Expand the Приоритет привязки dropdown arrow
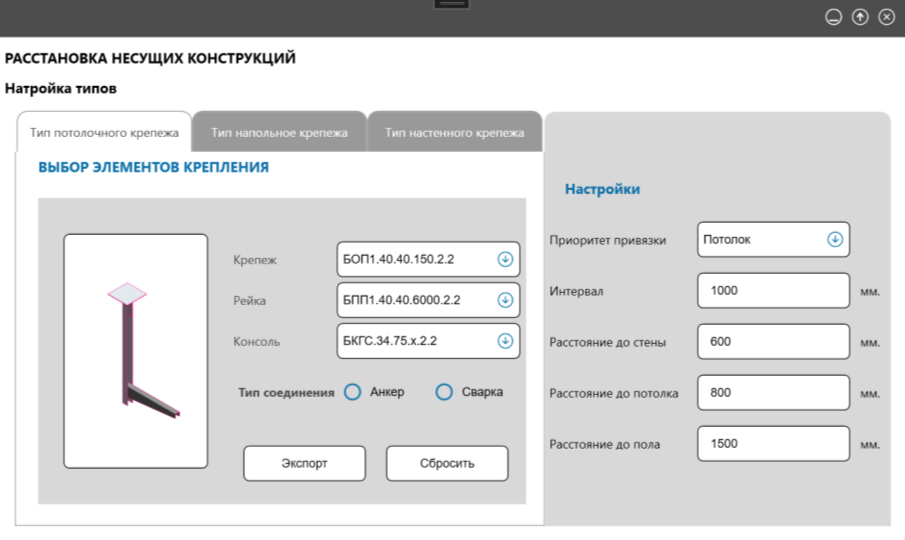Image resolution: width=905 pixels, height=540 pixels. 835,239
